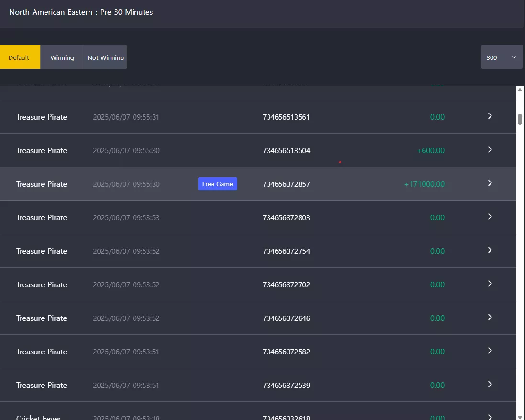Open details arrow for bet 734656372702
525x420 pixels.
(x=490, y=284)
